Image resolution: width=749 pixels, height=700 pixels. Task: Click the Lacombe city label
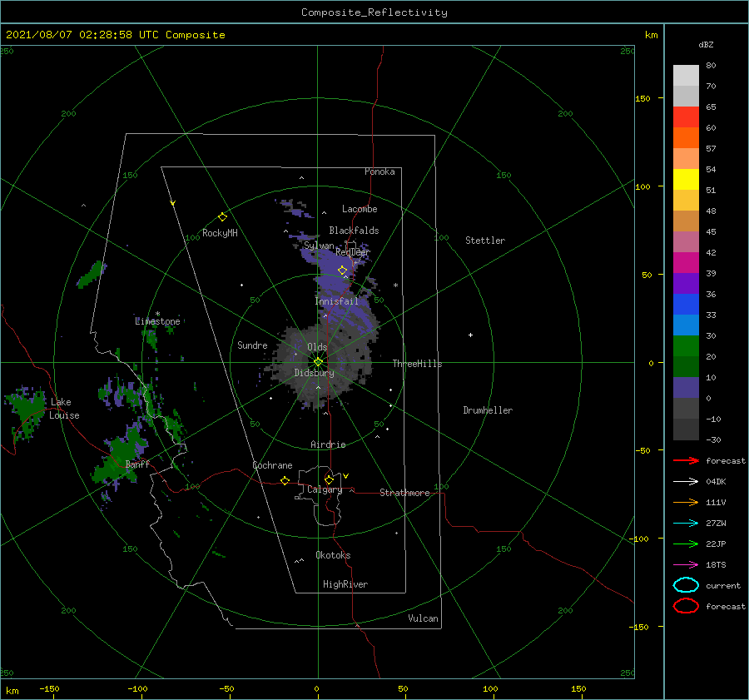pos(360,209)
